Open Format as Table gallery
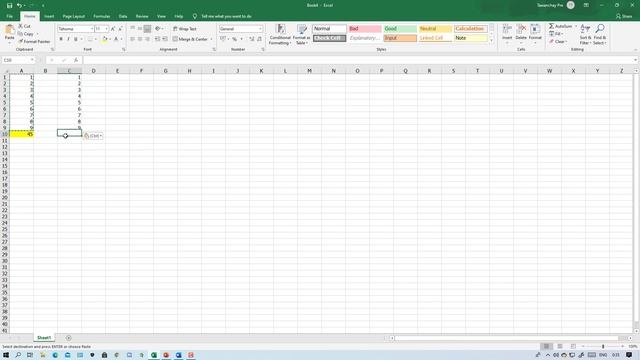Image resolution: width=640 pixels, height=360 pixels. coord(302,34)
